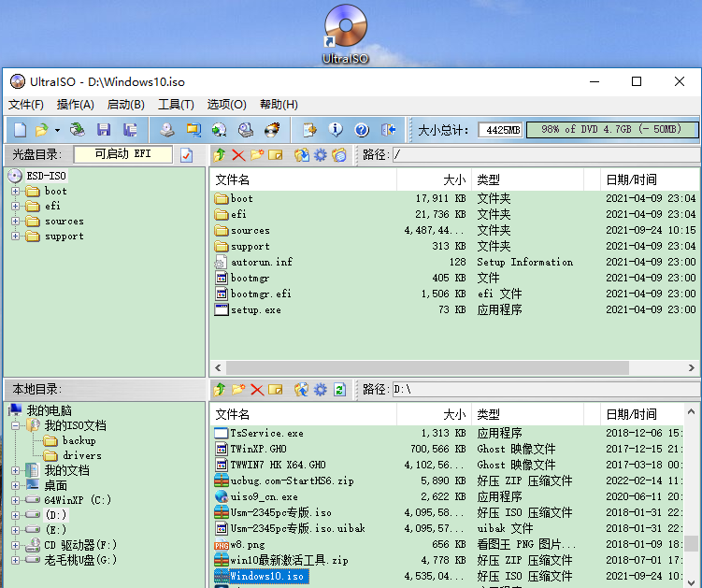This screenshot has width=702, height=588.
Task: Click the local file list scrollbar up arrow
Action: point(691,411)
